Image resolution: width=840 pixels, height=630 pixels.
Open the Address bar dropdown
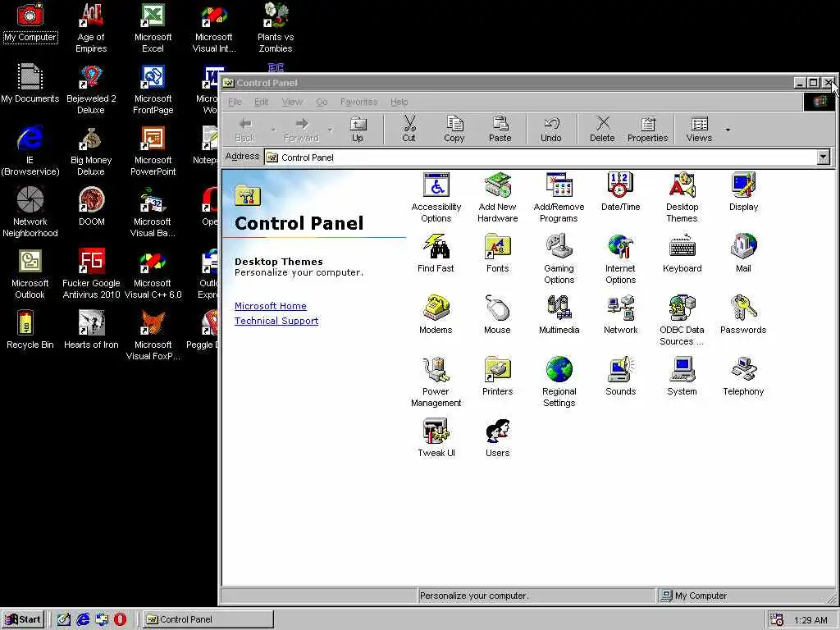point(824,157)
